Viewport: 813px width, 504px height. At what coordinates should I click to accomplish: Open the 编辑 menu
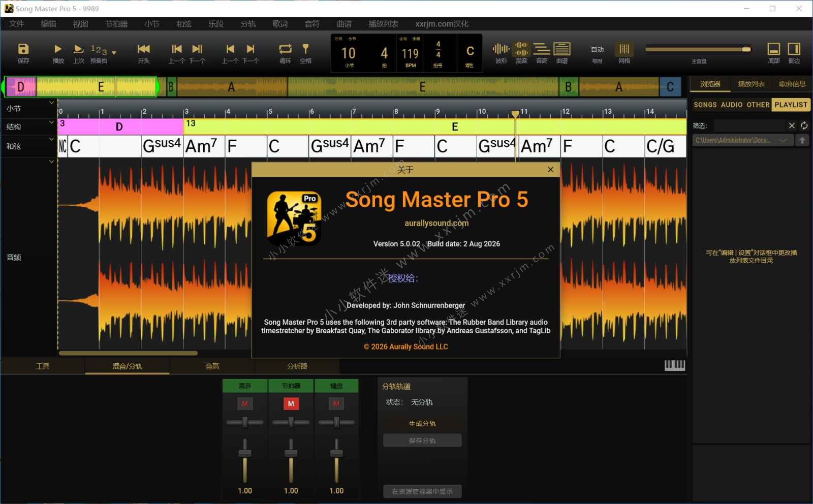click(49, 24)
